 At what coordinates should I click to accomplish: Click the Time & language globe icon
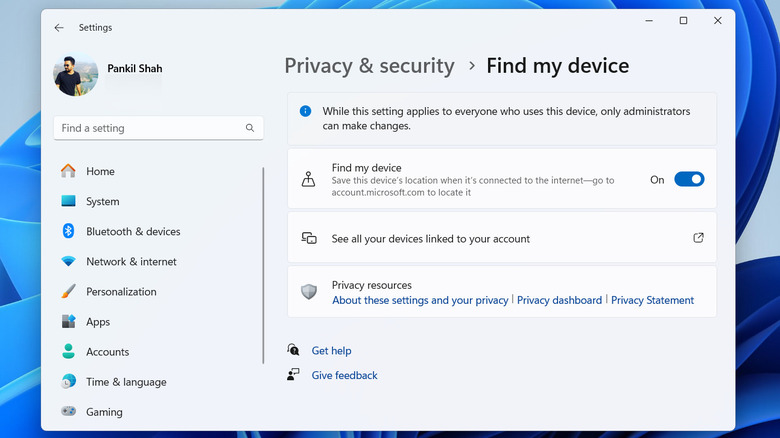[68, 382]
